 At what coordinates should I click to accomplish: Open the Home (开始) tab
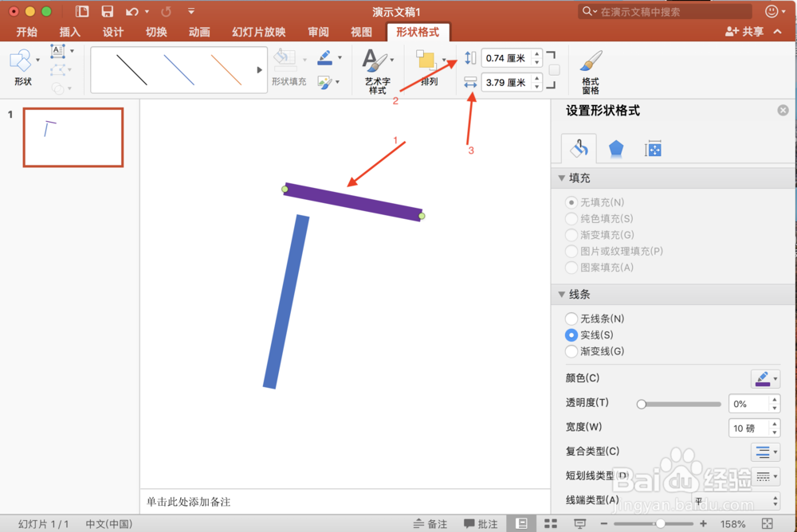coord(26,32)
